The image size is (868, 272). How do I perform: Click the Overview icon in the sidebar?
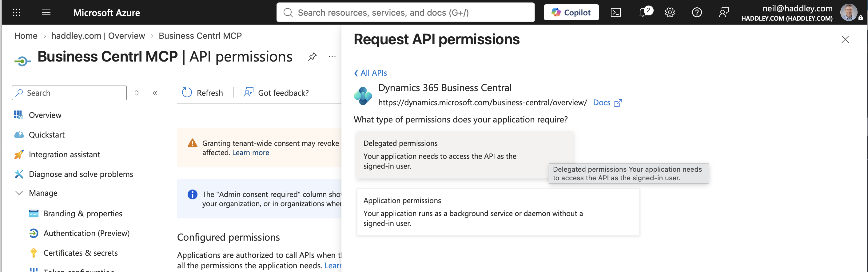(18, 115)
